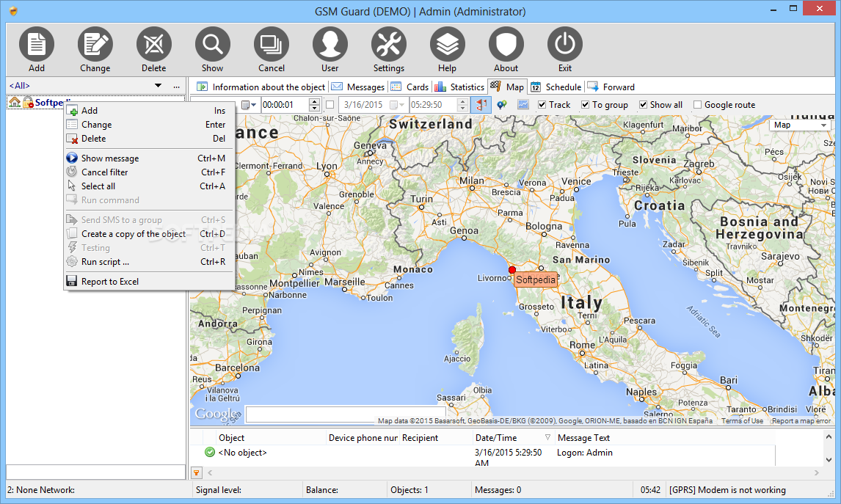Click the ellipsis button next to All filter

[176, 86]
